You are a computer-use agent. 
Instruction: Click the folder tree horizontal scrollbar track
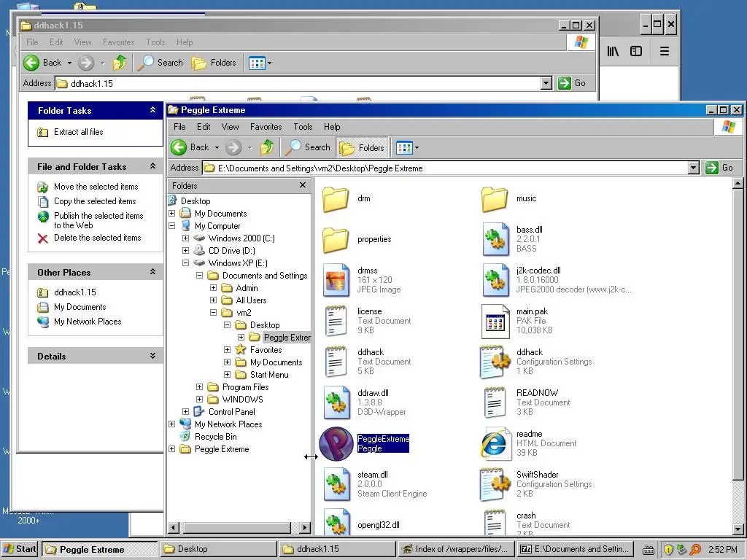click(x=237, y=528)
